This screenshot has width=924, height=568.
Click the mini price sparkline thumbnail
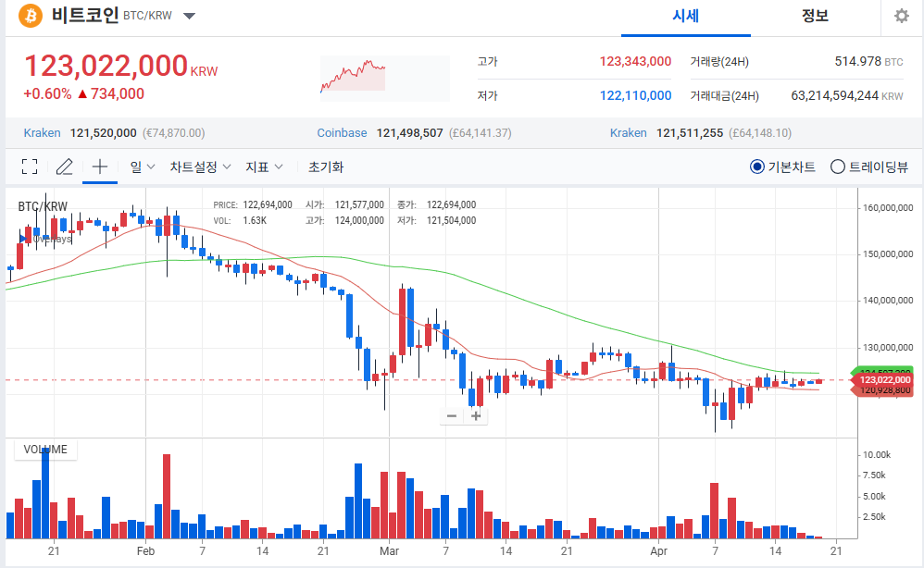point(385,78)
